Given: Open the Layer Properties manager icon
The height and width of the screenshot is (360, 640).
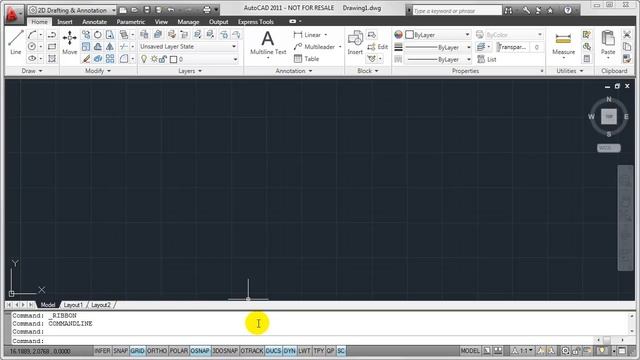Looking at the screenshot, I should click(x=144, y=35).
